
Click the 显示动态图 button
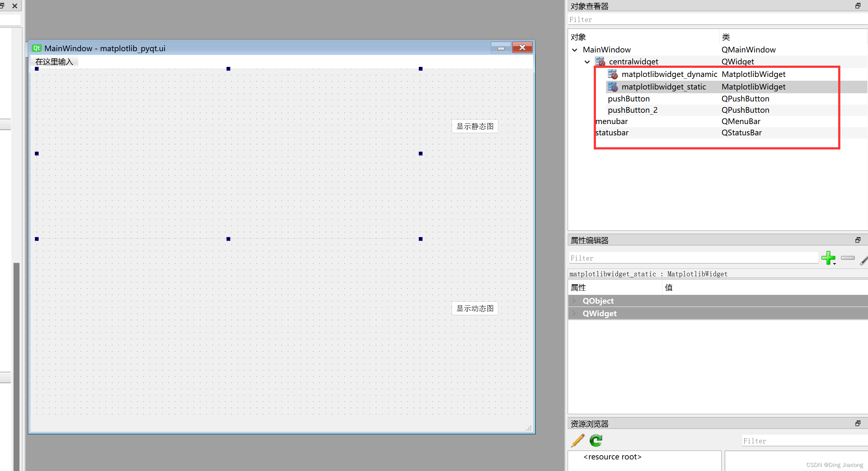[x=475, y=308]
